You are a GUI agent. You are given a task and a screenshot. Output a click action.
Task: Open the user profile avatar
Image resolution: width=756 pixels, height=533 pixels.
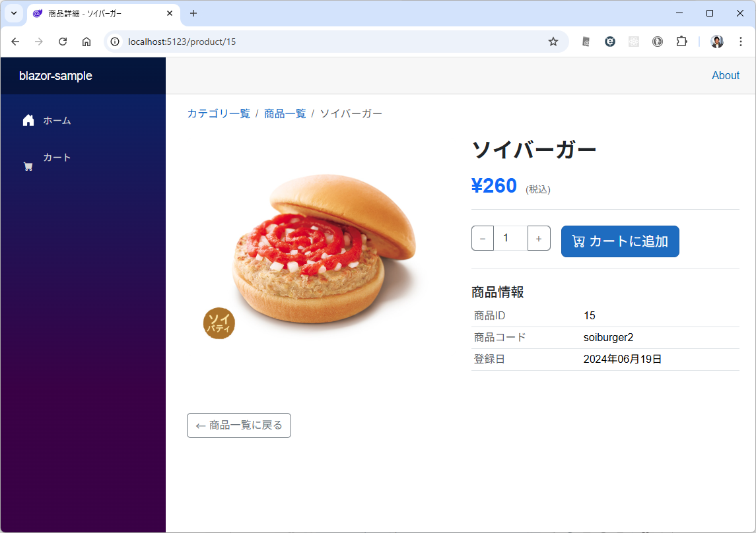tap(717, 42)
